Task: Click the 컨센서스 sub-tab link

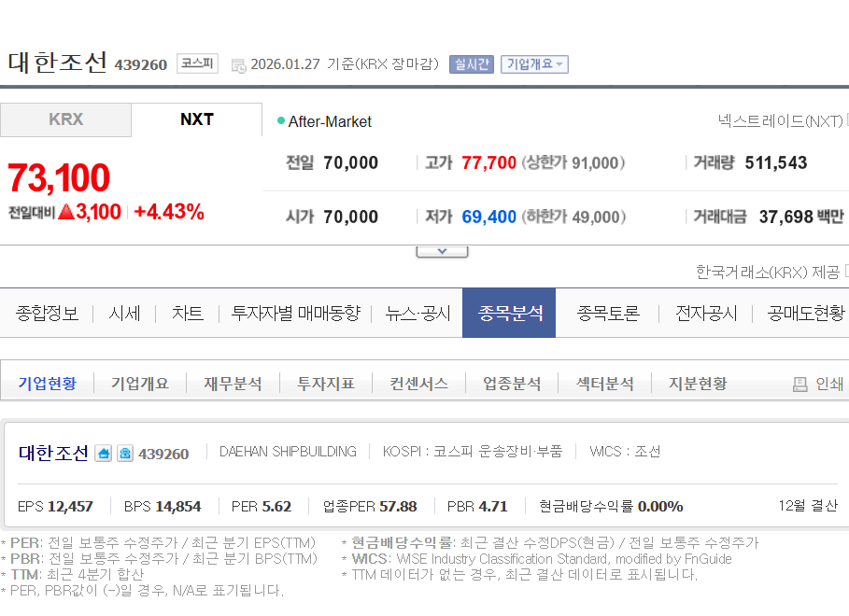Action: (x=418, y=384)
